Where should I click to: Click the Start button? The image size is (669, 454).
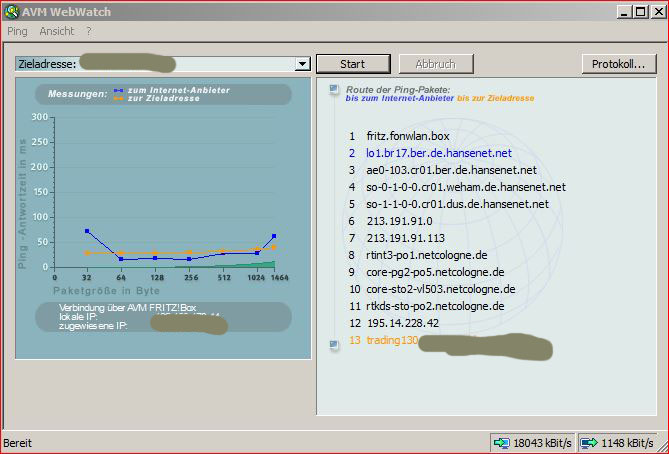click(353, 64)
